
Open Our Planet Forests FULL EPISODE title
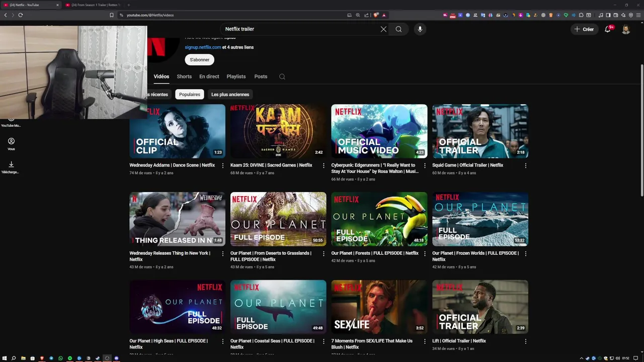375,253
